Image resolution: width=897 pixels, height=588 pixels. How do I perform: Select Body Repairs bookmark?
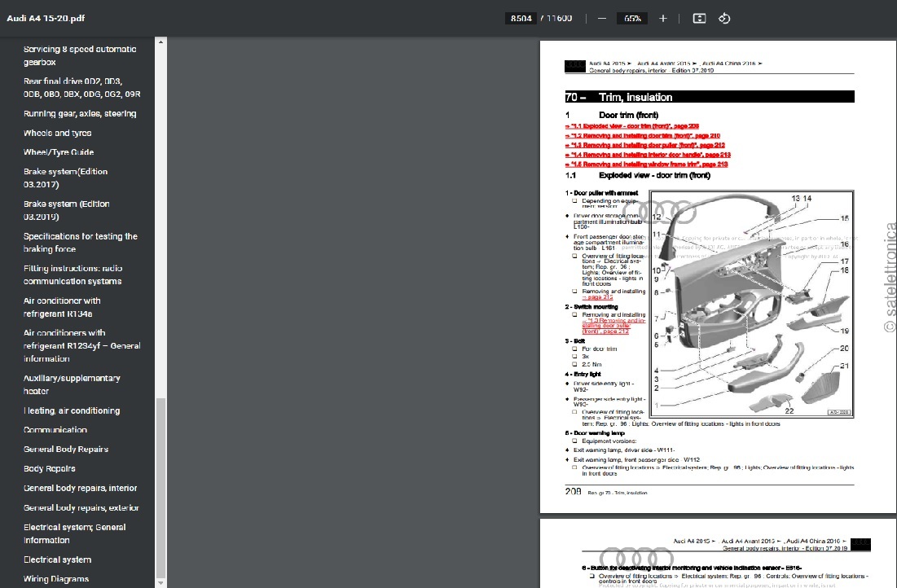click(x=49, y=468)
